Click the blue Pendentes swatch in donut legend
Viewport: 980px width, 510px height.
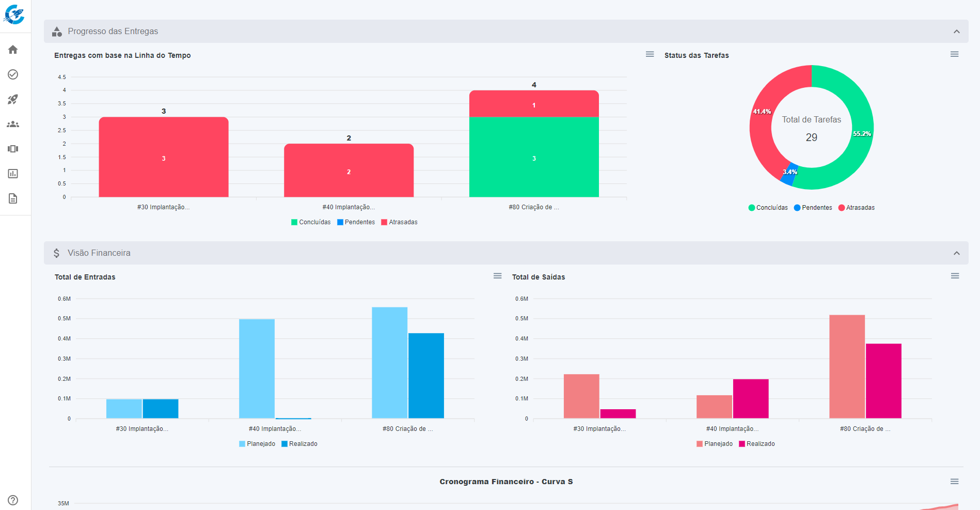coord(797,208)
